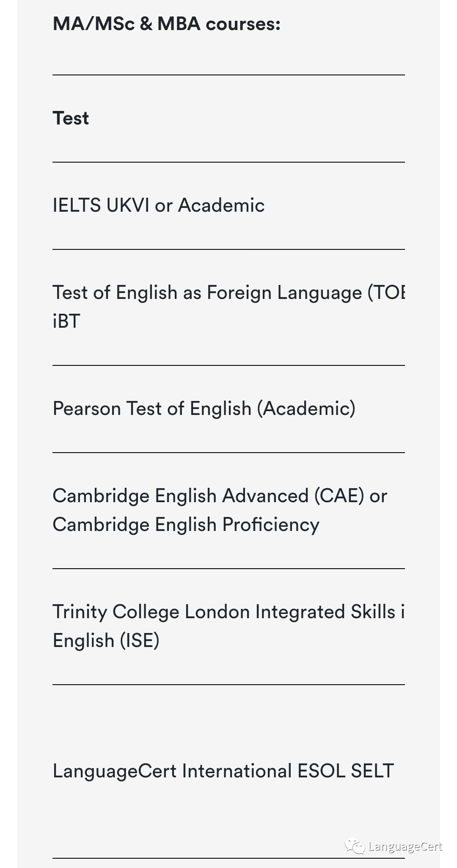457x868 pixels.
Task: Click the 'iBT' text under the TOEFL row
Action: tap(66, 321)
